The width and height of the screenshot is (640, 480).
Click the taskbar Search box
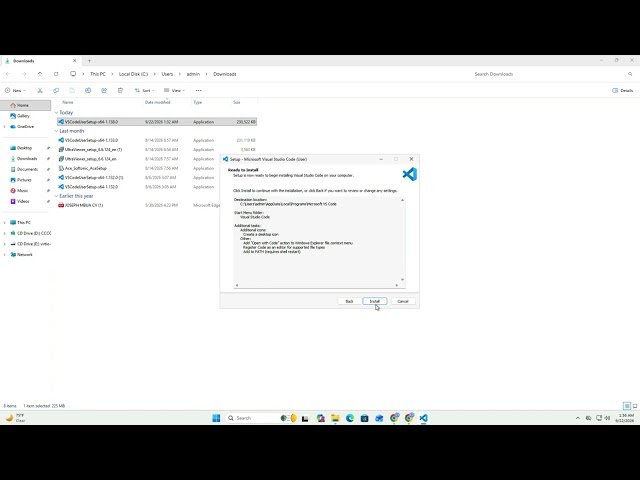click(261, 418)
